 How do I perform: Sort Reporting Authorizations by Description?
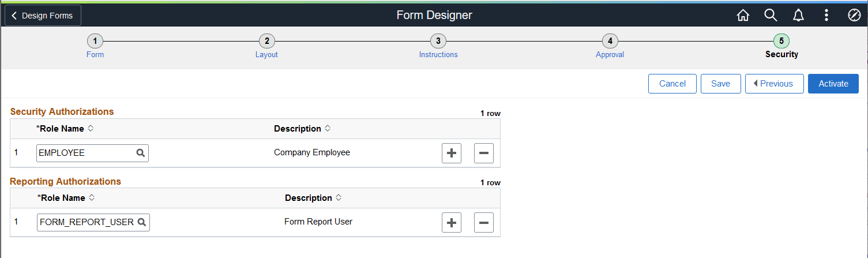click(x=313, y=198)
